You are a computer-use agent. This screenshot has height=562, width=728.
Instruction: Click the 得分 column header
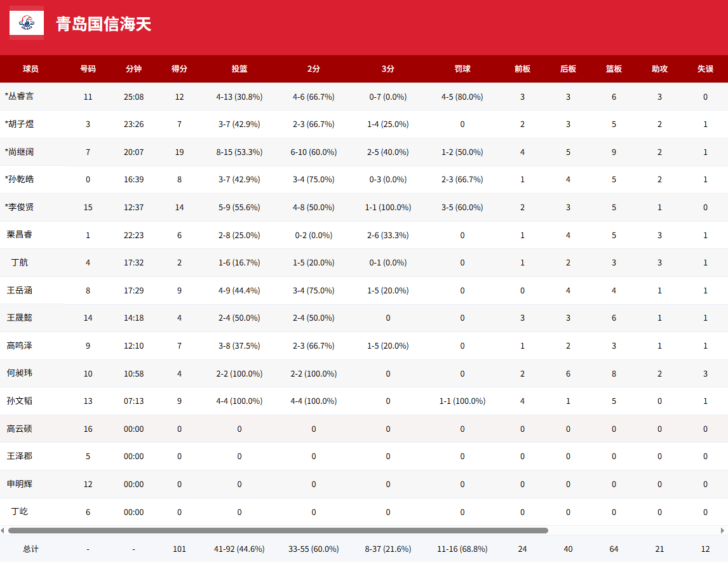click(179, 69)
